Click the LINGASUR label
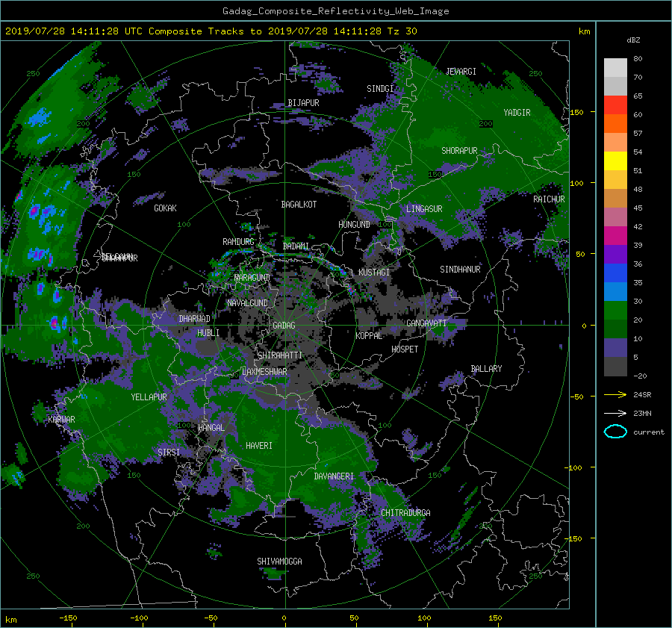The width and height of the screenshot is (672, 628). 424,209
